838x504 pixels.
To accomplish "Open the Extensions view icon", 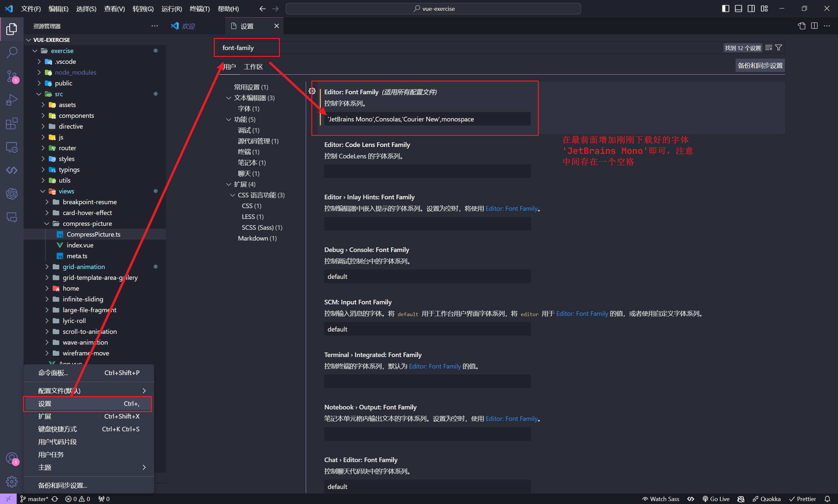I will pos(11,124).
